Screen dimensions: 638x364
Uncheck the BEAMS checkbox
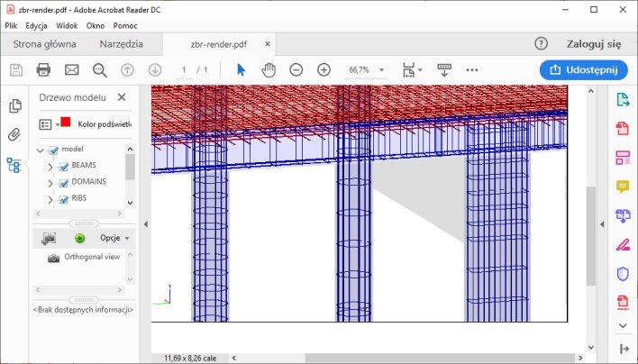[64, 167]
